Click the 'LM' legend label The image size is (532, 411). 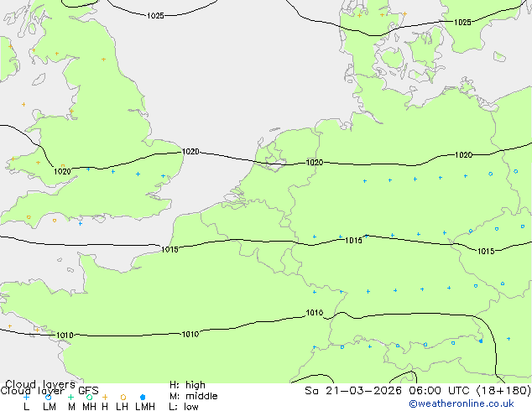click(50, 406)
